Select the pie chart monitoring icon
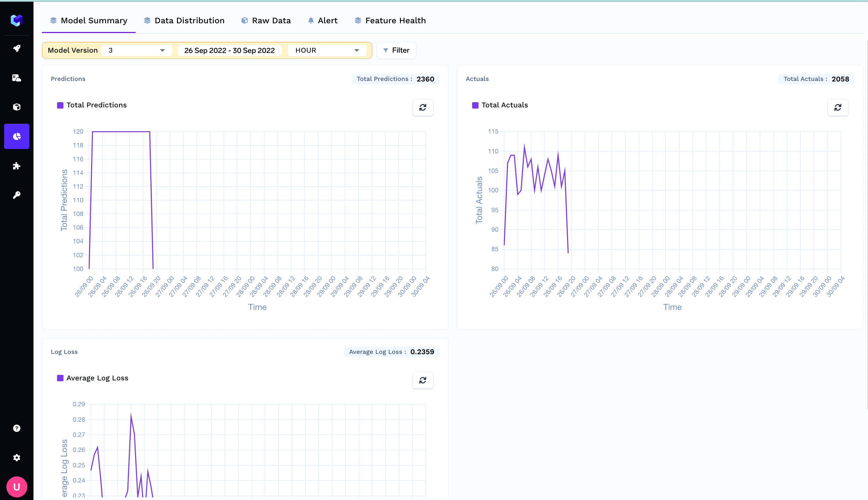This screenshot has width=868, height=500. (x=17, y=136)
